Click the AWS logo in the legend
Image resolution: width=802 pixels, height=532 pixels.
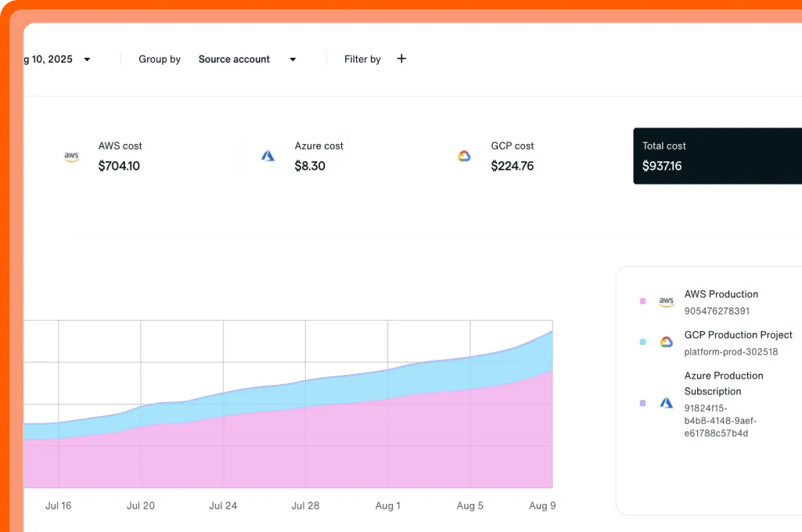pyautogui.click(x=666, y=302)
